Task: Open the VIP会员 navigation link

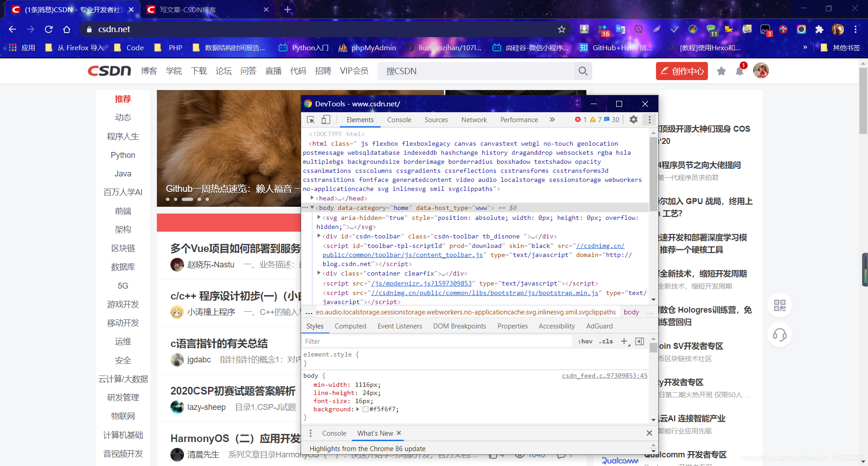Action: (x=354, y=71)
